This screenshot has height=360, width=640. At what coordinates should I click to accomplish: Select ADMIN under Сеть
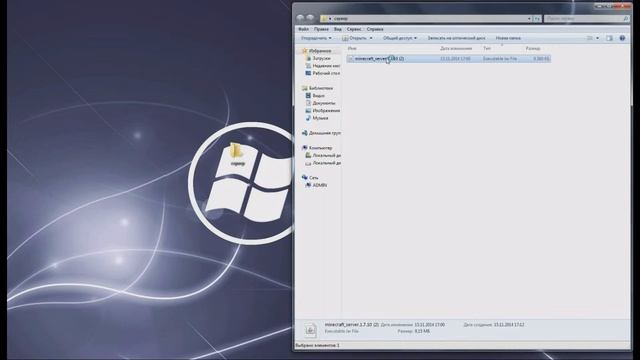click(x=320, y=185)
